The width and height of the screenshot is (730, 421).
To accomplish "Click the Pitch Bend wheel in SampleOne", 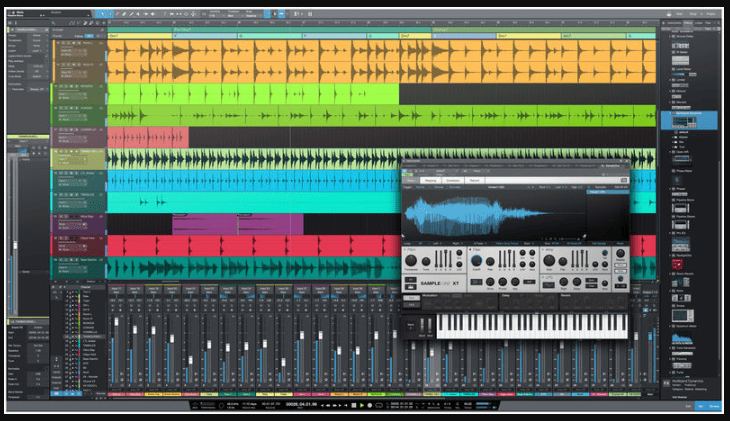I will (422, 325).
